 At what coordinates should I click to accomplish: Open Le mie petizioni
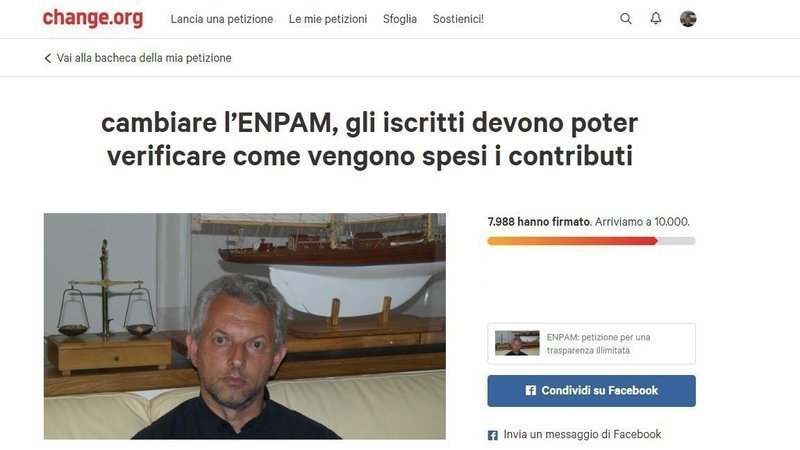point(328,19)
